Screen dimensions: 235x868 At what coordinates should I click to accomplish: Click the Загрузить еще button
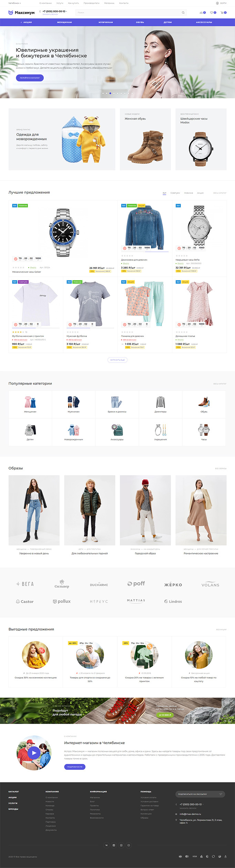click(x=118, y=360)
